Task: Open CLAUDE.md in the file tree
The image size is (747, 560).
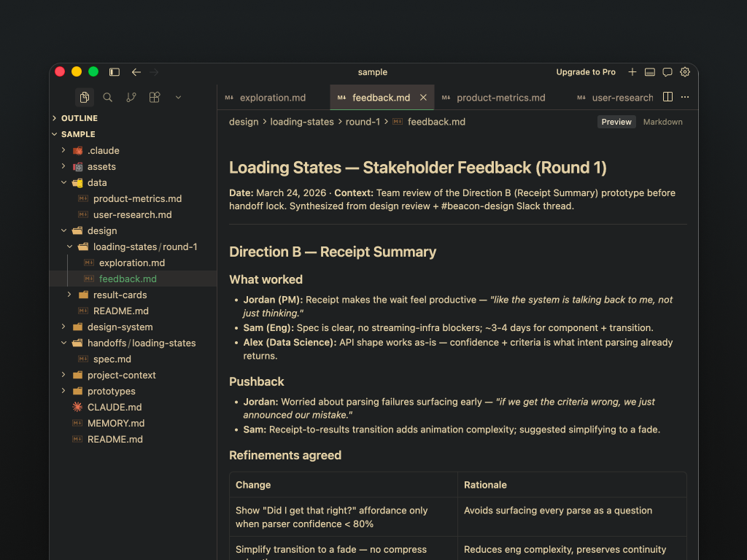Action: tap(133, 407)
